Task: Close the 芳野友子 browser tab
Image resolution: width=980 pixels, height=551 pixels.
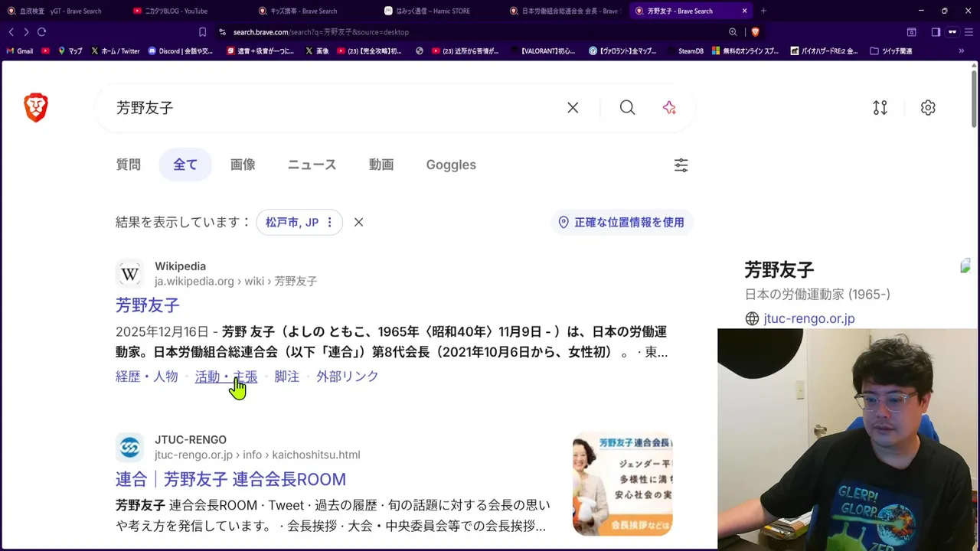Action: tap(744, 11)
